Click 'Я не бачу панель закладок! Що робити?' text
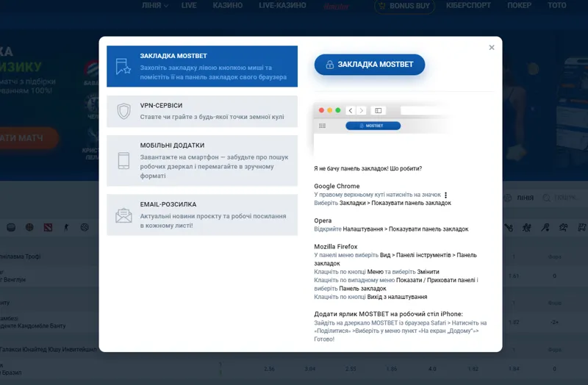588x385 pixels. [368, 169]
